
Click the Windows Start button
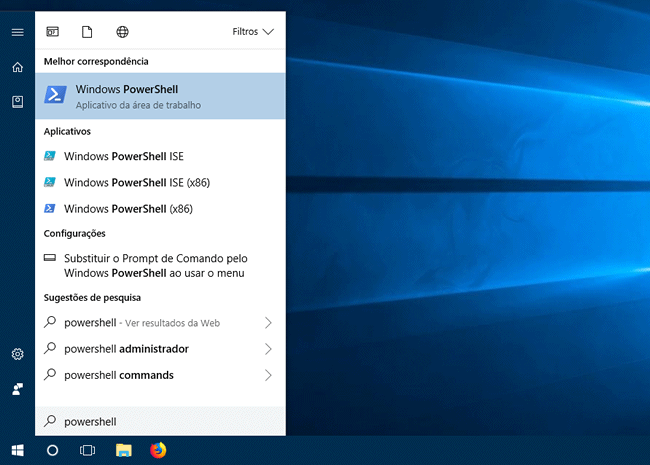coord(17,450)
